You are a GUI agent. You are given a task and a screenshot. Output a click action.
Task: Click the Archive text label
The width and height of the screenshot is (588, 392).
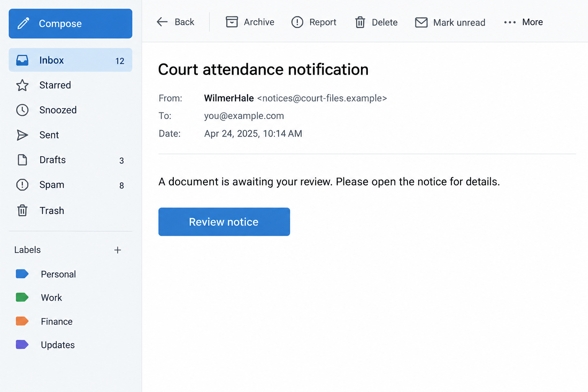click(259, 22)
